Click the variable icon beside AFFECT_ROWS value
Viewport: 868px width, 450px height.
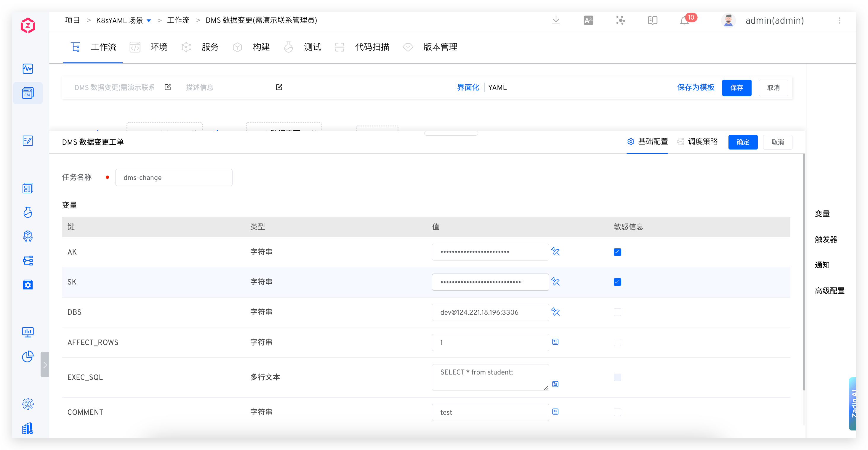[555, 342]
